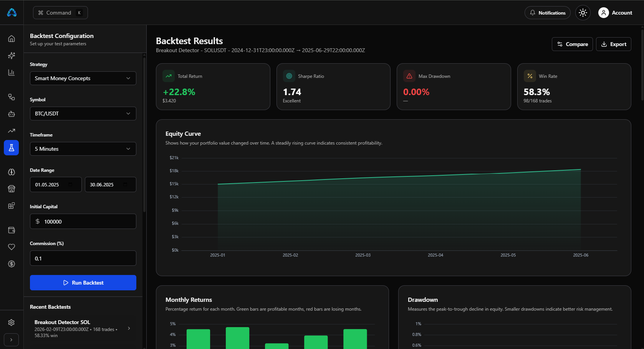Open the settings gear sidebar icon
Image resolution: width=644 pixels, height=349 pixels.
[x=12, y=323]
